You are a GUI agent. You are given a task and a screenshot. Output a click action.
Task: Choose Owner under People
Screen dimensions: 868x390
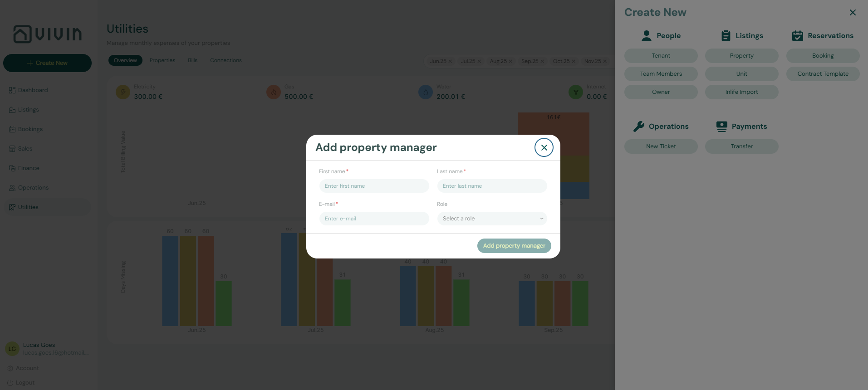tap(661, 92)
